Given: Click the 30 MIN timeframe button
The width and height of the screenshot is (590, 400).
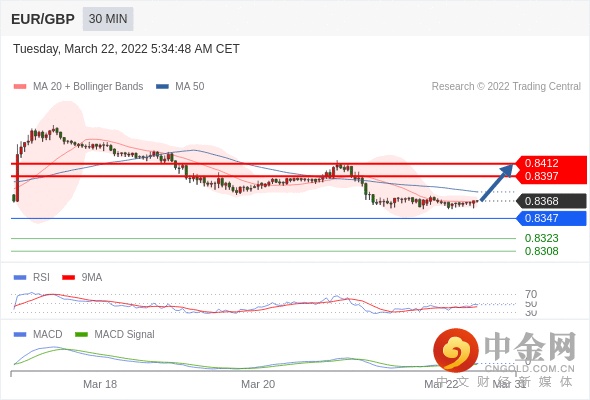Looking at the screenshot, I should click(108, 18).
